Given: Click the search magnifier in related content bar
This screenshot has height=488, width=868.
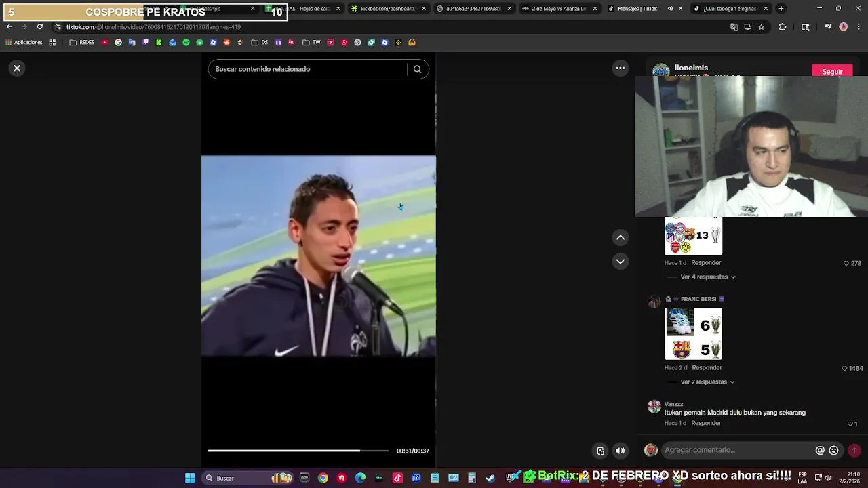Looking at the screenshot, I should coord(418,69).
